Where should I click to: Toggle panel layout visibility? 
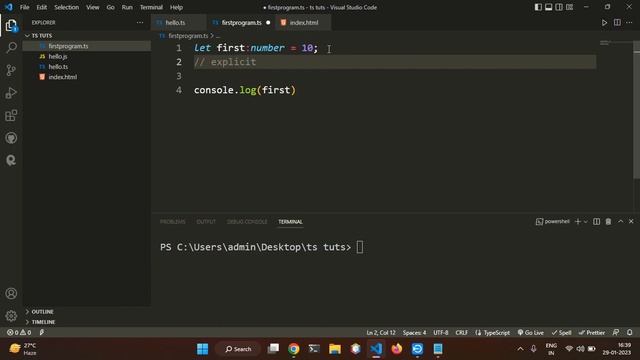pyautogui.click(x=549, y=7)
